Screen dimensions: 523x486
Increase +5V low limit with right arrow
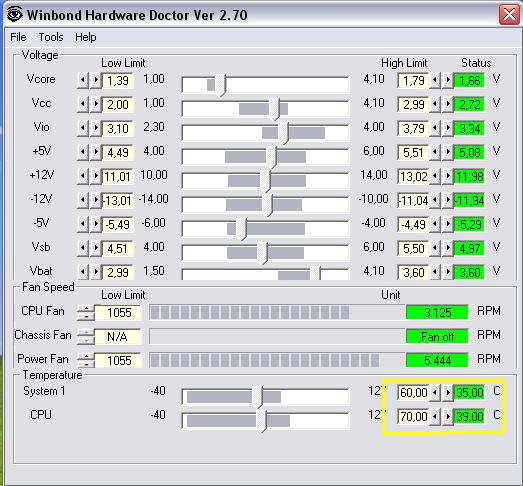(96, 152)
